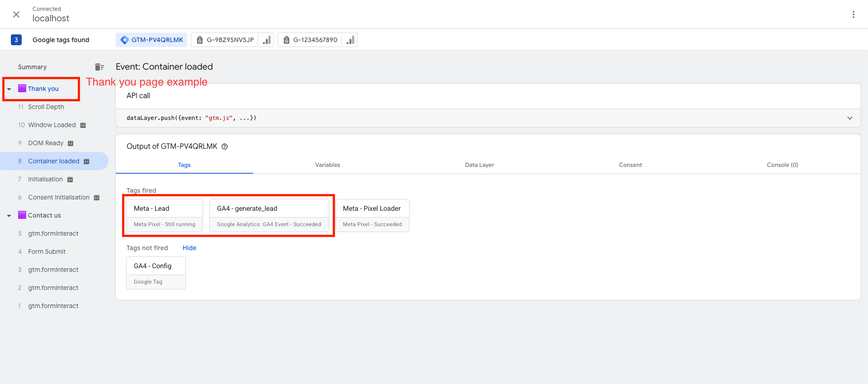The width and height of the screenshot is (868, 384).
Task: Open the Data Layer tab
Action: [x=479, y=165]
